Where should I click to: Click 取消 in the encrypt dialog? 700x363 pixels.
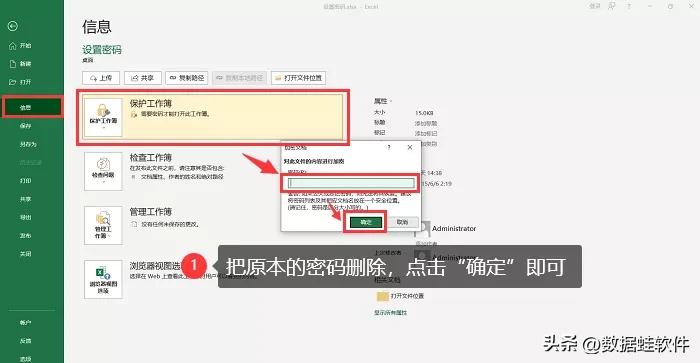[402, 222]
